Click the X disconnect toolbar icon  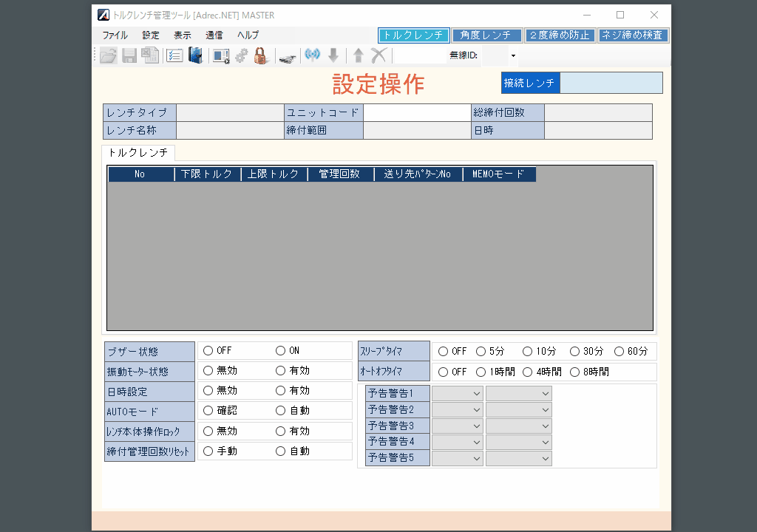[x=378, y=55]
